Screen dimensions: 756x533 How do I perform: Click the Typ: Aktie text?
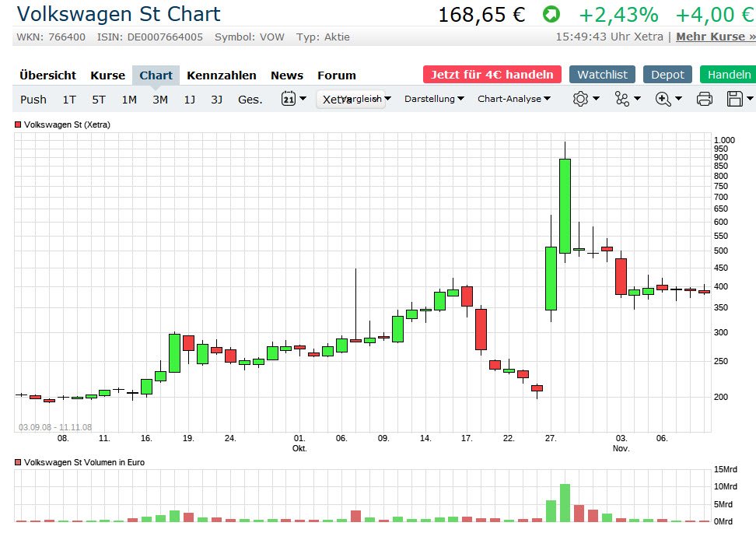[x=323, y=37]
